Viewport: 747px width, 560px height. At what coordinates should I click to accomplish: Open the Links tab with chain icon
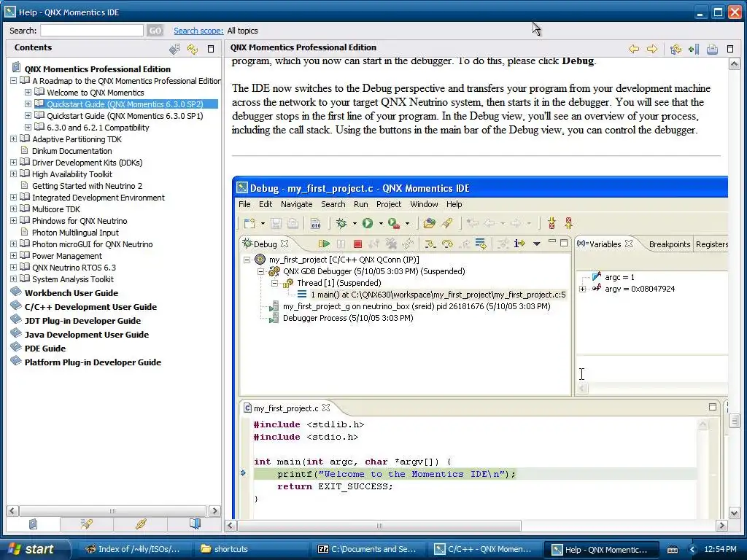tap(141, 524)
